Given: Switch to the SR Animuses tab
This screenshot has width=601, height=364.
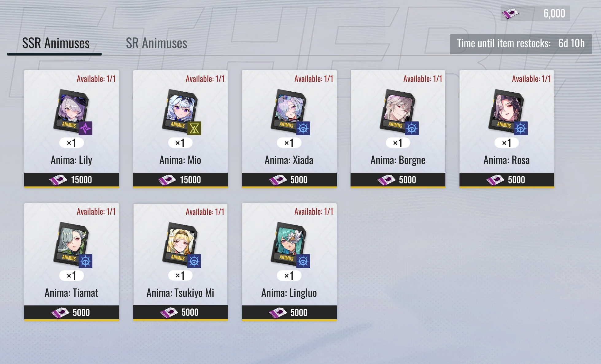Looking at the screenshot, I should click(157, 43).
